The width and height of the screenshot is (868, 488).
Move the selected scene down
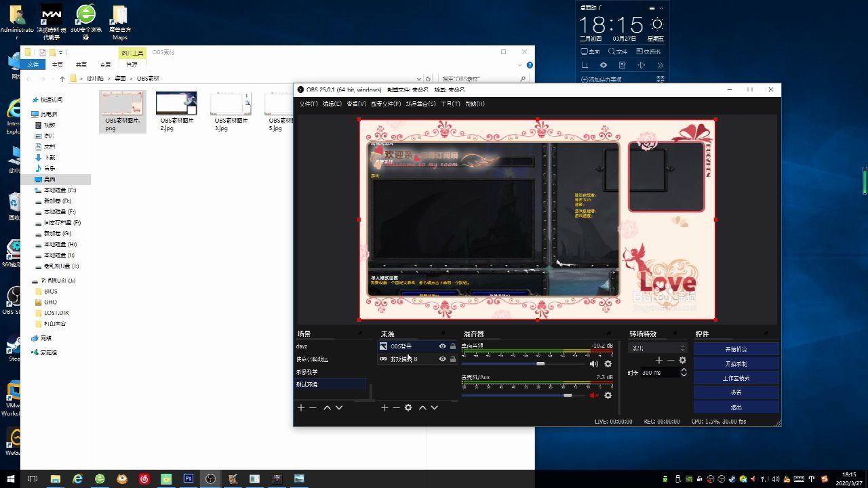[339, 407]
